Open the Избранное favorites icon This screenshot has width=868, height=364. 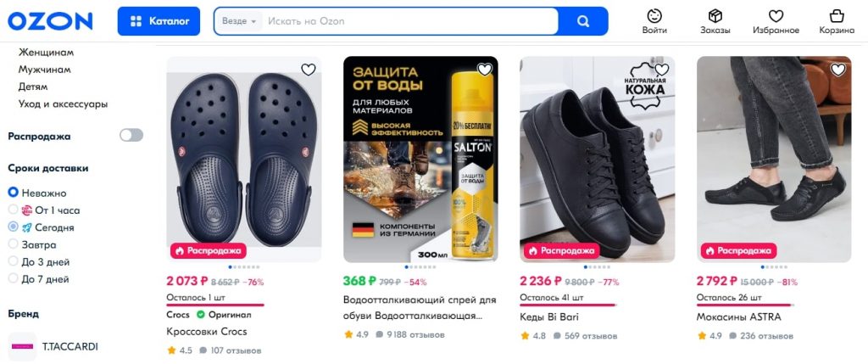pos(776,21)
